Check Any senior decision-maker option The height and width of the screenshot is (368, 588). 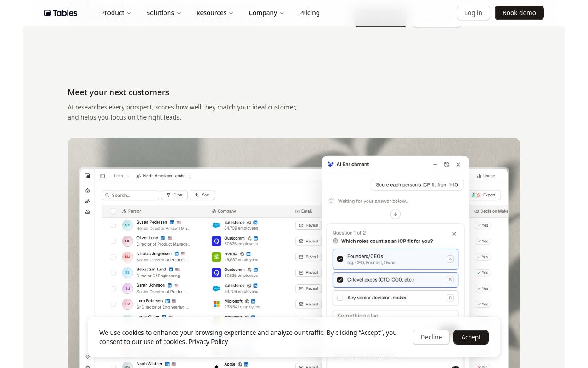click(340, 298)
